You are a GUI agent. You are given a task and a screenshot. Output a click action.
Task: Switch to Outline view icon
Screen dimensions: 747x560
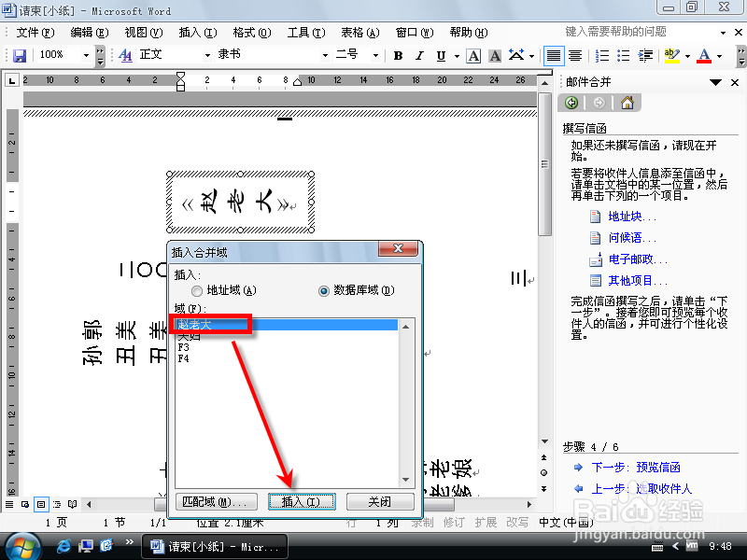pos(57,504)
